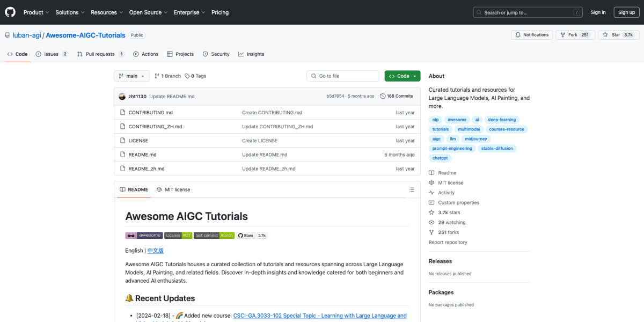Click the green MIT license badge
The width and height of the screenshot is (644, 322).
point(178,235)
